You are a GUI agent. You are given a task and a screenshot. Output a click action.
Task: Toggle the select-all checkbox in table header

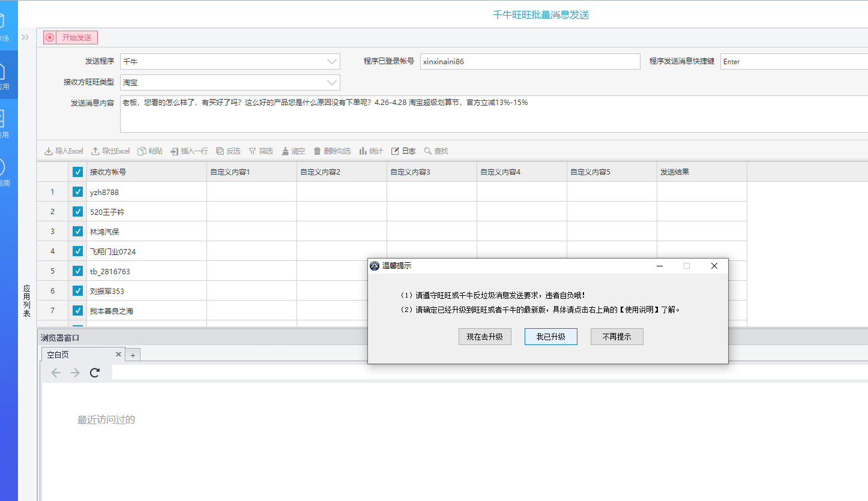[x=77, y=172]
